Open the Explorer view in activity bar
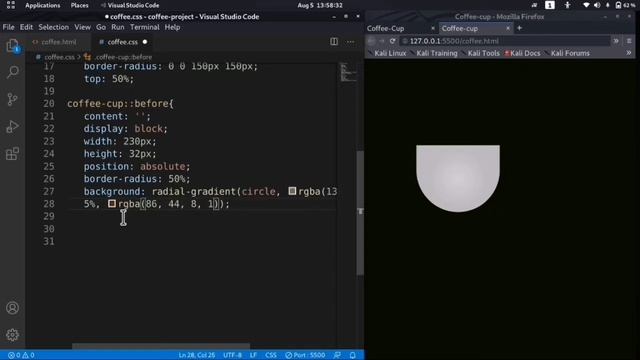The width and height of the screenshot is (640, 360). click(x=13, y=46)
